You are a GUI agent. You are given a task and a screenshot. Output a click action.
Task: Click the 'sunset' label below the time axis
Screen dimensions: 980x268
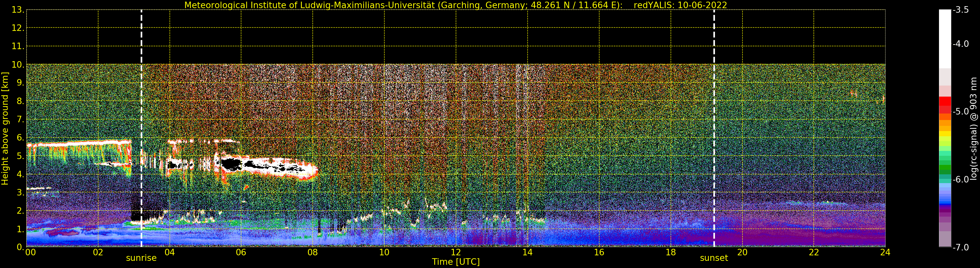(714, 258)
